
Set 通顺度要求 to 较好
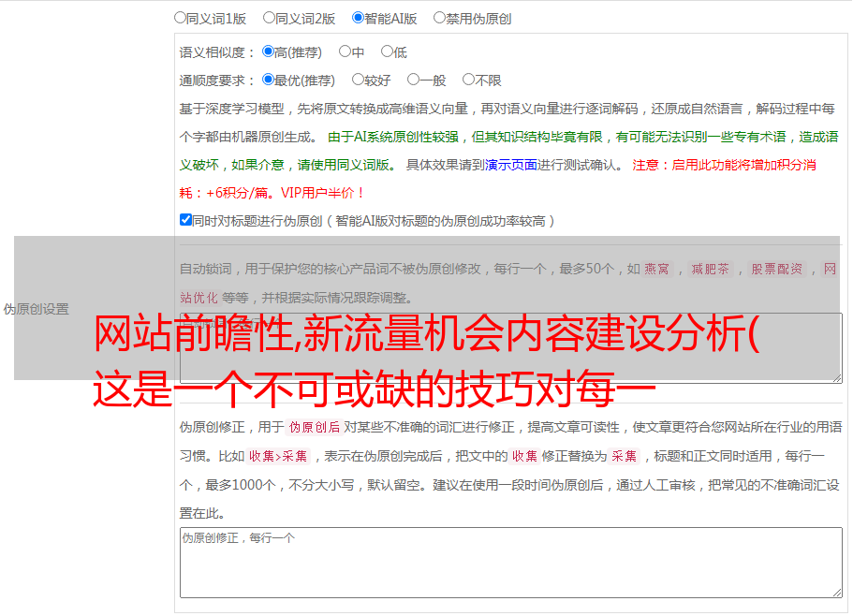358,80
